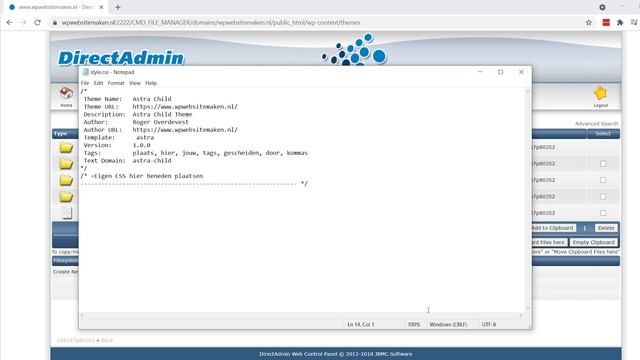Click the Notepad horizontal scrollbar
640x360 pixels.
point(301,316)
